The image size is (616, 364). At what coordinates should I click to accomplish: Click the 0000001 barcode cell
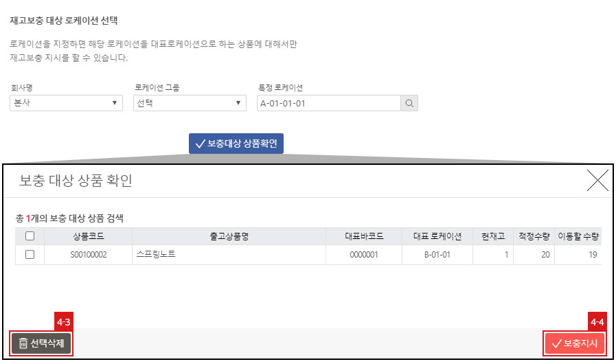pos(364,255)
